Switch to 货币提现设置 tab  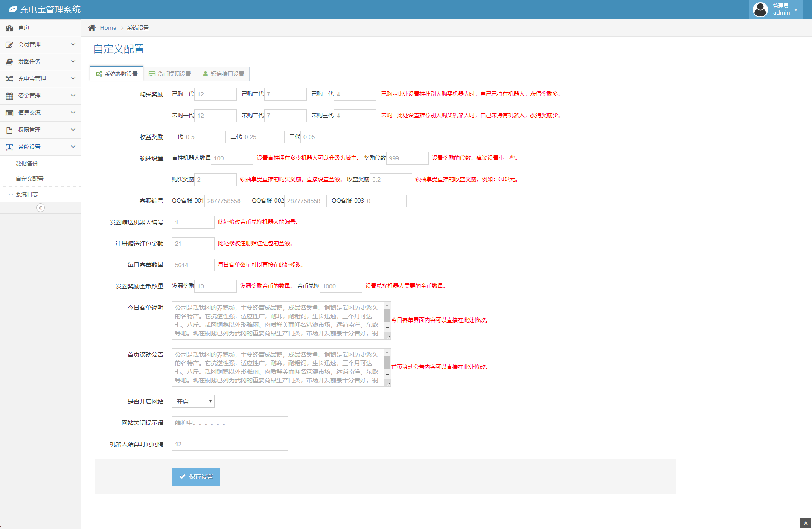[170, 74]
